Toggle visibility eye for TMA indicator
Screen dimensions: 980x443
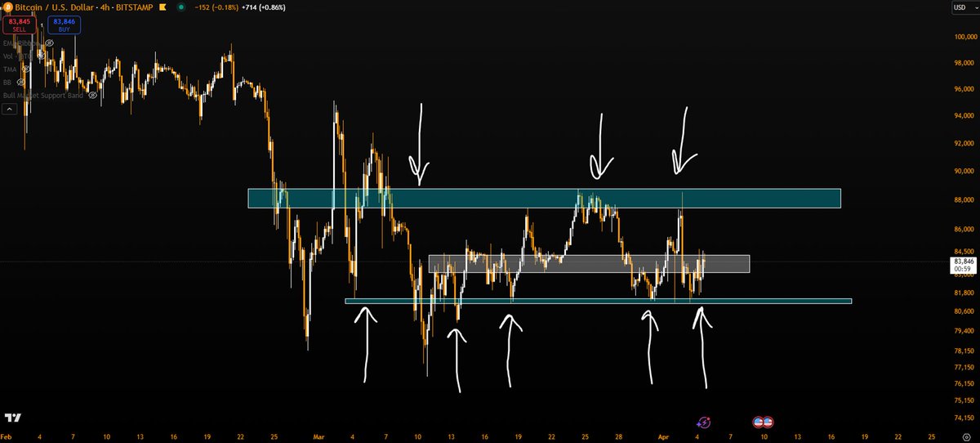[25, 69]
